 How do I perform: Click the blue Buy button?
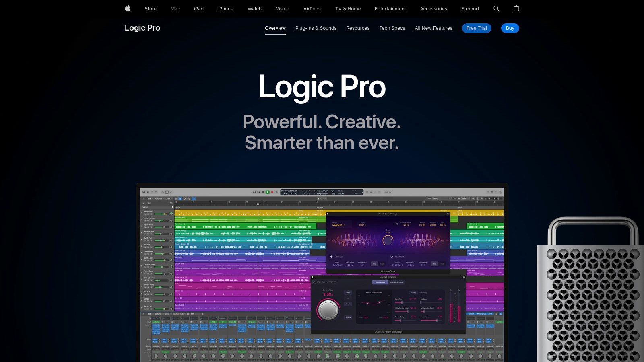(510, 28)
